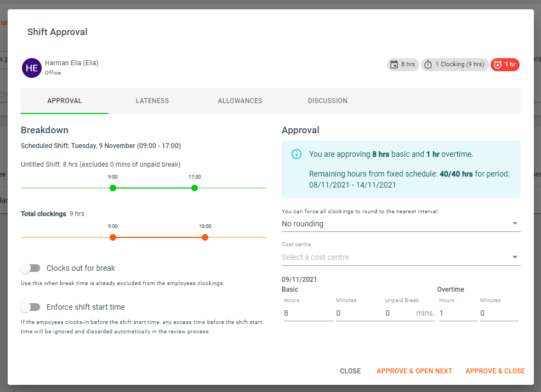Click the 18:00 clock-out marker on timeline

click(x=205, y=237)
